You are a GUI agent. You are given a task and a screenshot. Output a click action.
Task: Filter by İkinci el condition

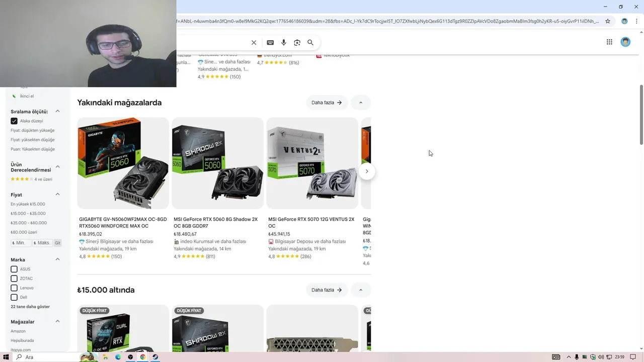pyautogui.click(x=27, y=96)
